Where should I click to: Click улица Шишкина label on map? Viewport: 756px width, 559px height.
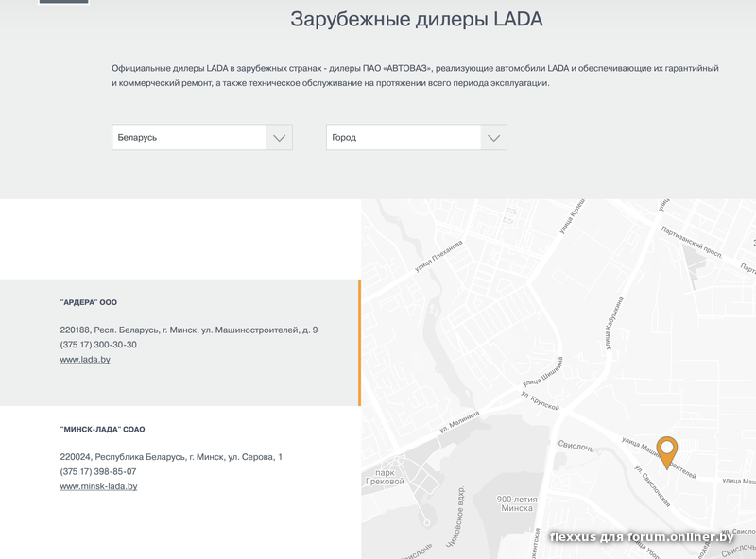pos(542,371)
